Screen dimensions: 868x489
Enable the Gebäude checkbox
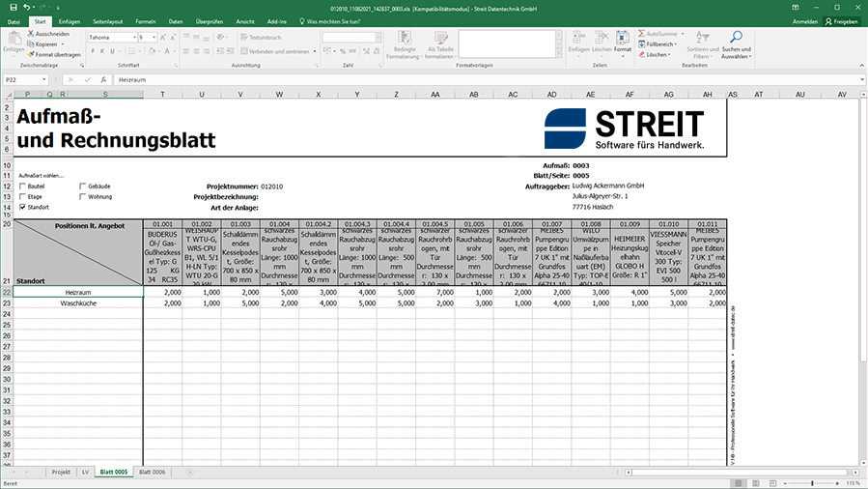point(82,186)
